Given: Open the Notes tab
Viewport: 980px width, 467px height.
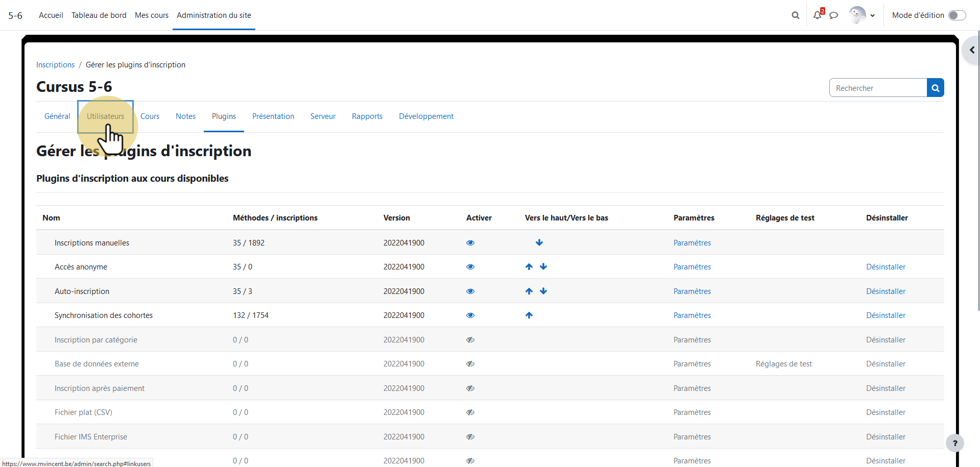Looking at the screenshot, I should (x=185, y=116).
